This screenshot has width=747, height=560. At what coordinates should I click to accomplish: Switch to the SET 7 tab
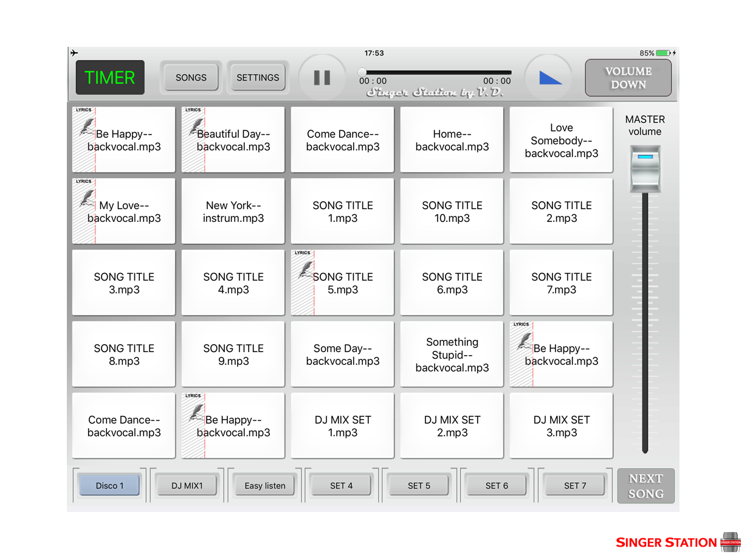[x=574, y=486]
